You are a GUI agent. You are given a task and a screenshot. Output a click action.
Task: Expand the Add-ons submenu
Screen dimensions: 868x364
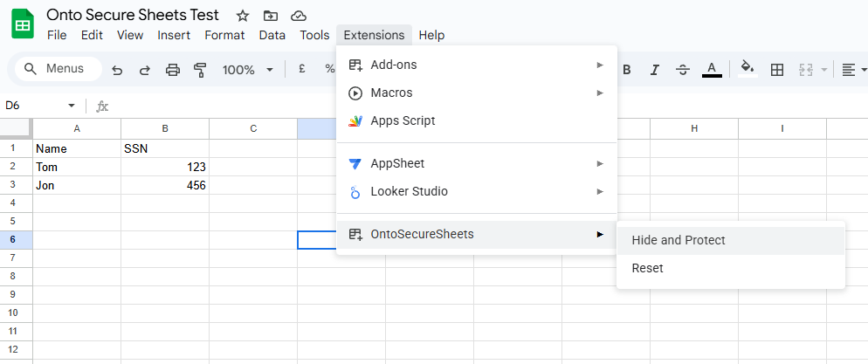click(x=477, y=65)
